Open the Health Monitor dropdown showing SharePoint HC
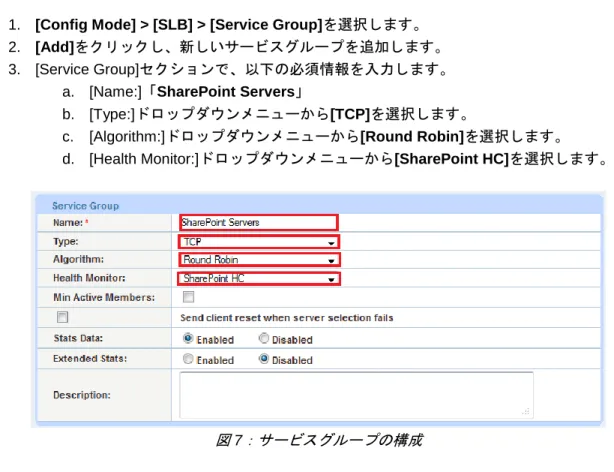This screenshot has height=472, width=614. tap(259, 278)
